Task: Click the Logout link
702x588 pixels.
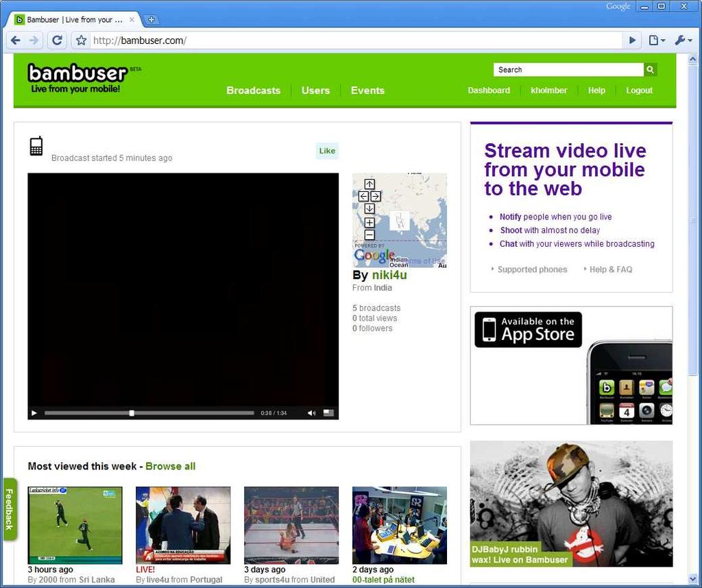Action: (x=640, y=90)
